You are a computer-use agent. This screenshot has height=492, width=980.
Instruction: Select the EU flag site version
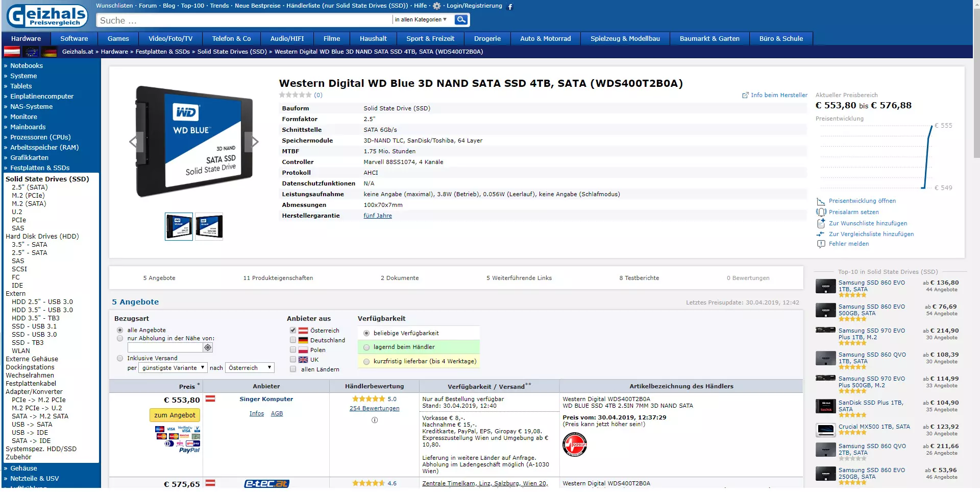(x=31, y=52)
